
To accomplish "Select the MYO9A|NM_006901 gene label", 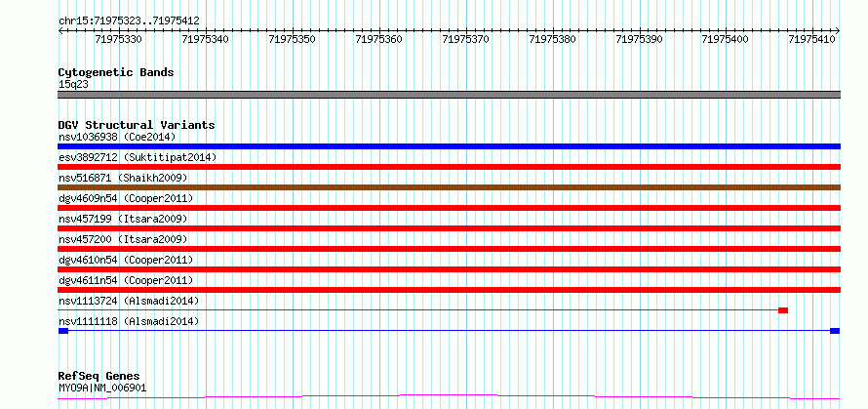I will point(102,388).
